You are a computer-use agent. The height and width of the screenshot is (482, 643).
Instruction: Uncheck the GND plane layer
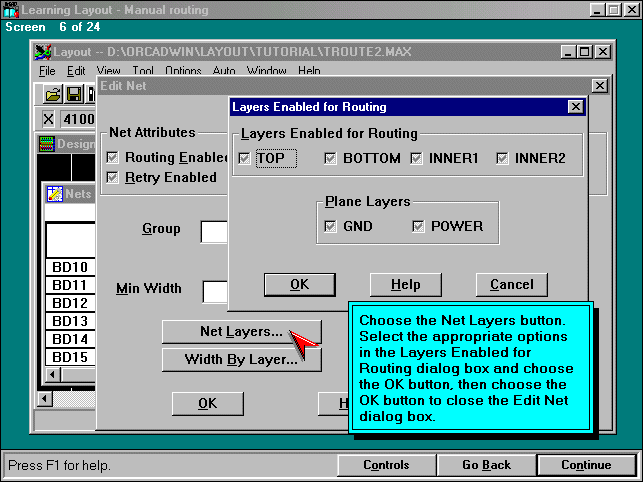[331, 226]
